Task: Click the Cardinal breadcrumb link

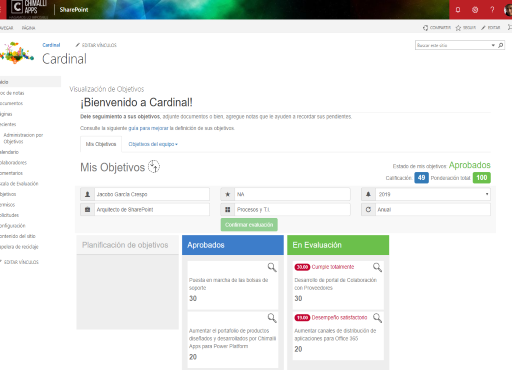Action: click(x=51, y=45)
